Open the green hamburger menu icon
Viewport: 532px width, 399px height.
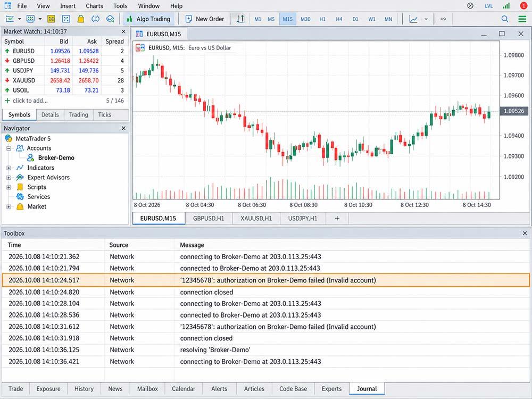[522, 19]
